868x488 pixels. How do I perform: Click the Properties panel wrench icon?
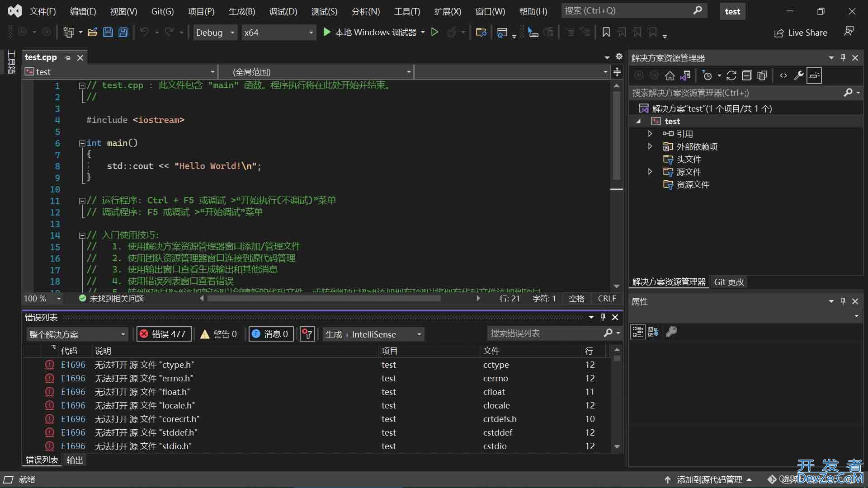pos(671,331)
